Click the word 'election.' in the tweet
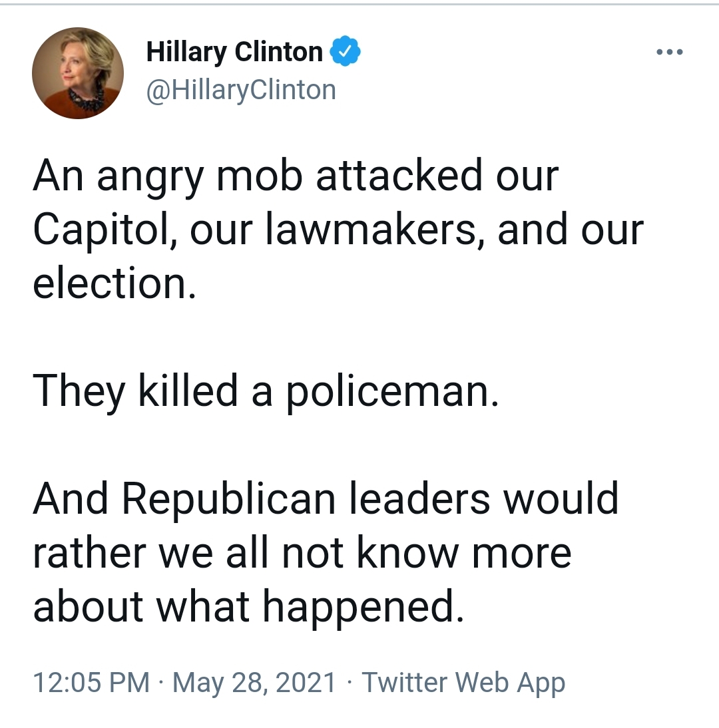 pos(115,283)
